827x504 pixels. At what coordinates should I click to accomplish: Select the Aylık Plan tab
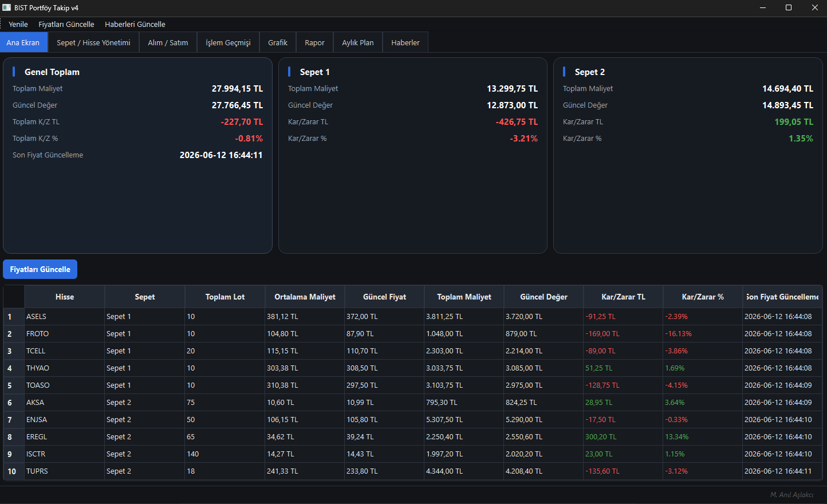tap(358, 42)
